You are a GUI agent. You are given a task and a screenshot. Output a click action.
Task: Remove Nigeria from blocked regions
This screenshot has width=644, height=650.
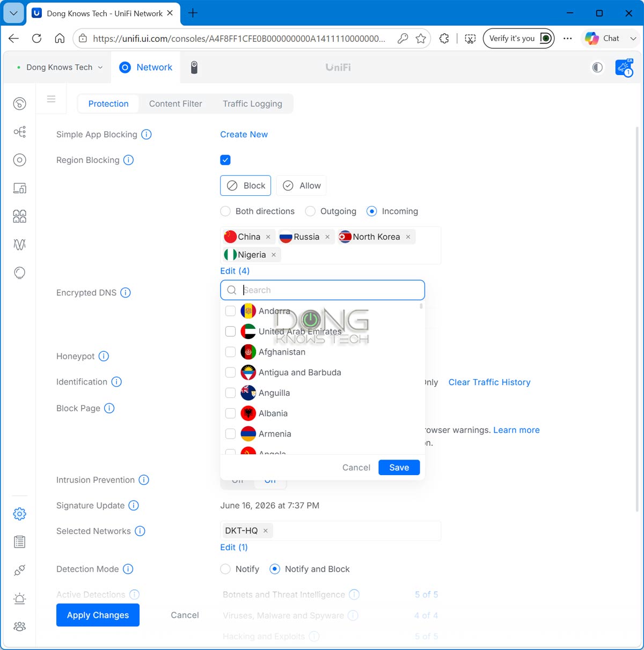[x=274, y=255]
